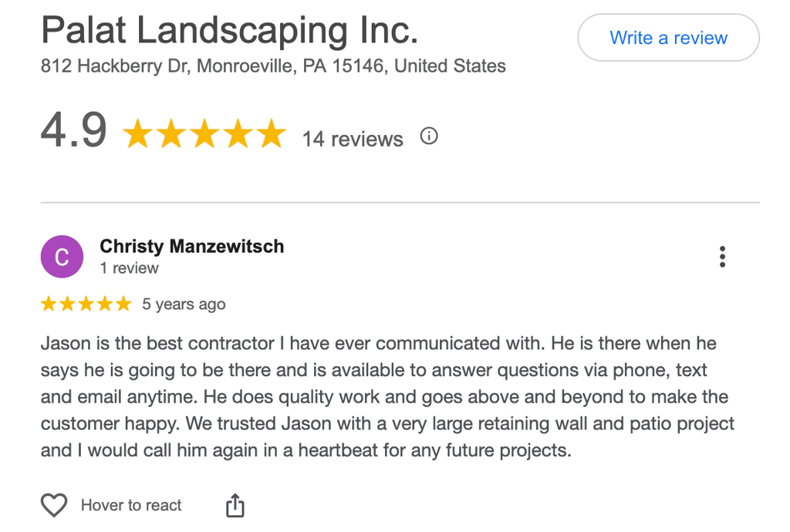The height and width of the screenshot is (532, 790).
Task: Click the Write a review button
Action: click(x=668, y=37)
